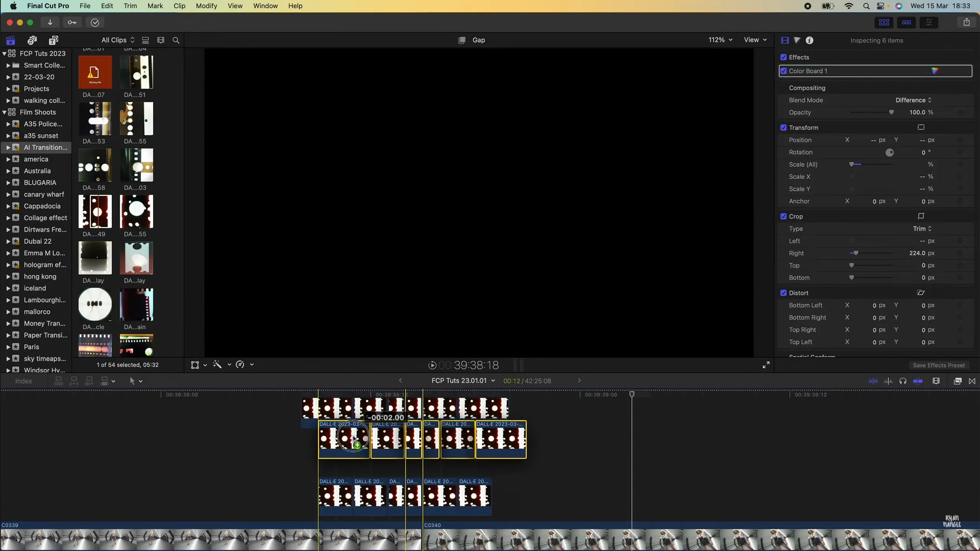Play from the viewer play button
Image resolution: width=980 pixels, height=551 pixels.
coord(432,365)
